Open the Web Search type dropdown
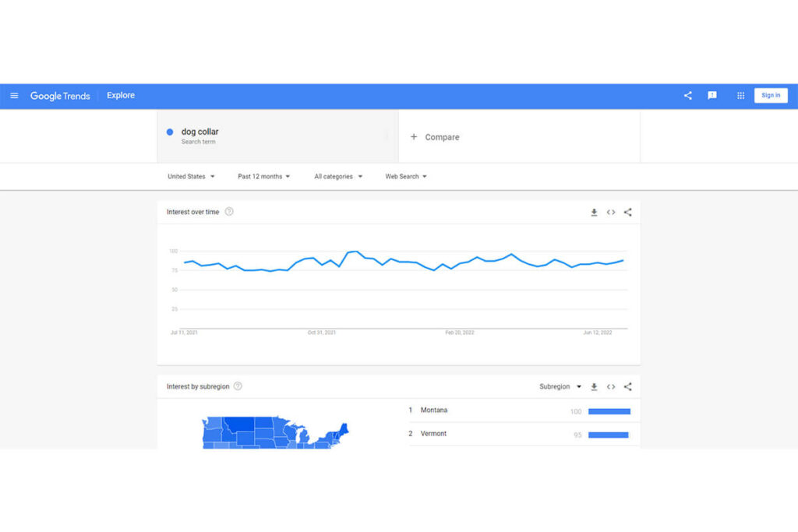This screenshot has width=798, height=532. click(x=405, y=177)
